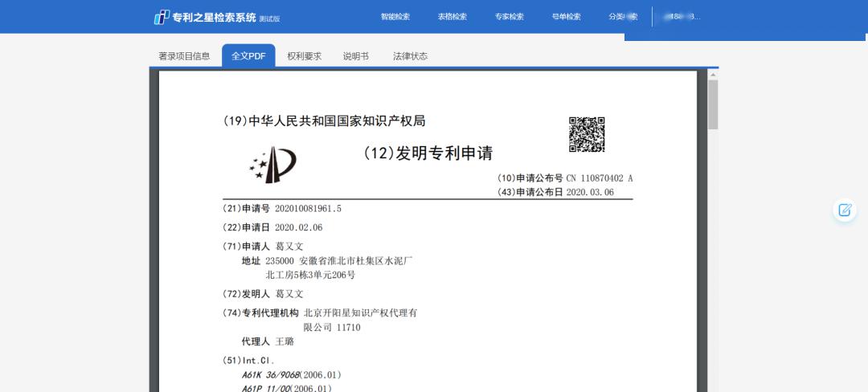
Task: Click application number 202010081961.5
Action: (309, 208)
